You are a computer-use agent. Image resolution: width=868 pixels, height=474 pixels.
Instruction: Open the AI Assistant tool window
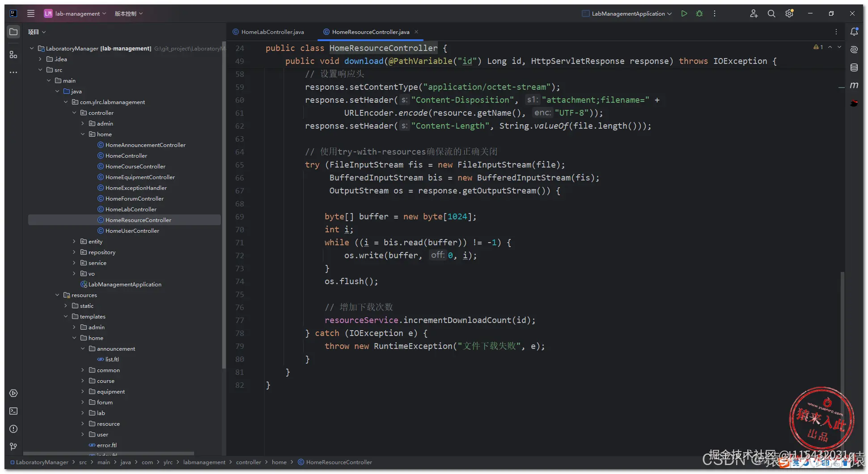pyautogui.click(x=854, y=50)
